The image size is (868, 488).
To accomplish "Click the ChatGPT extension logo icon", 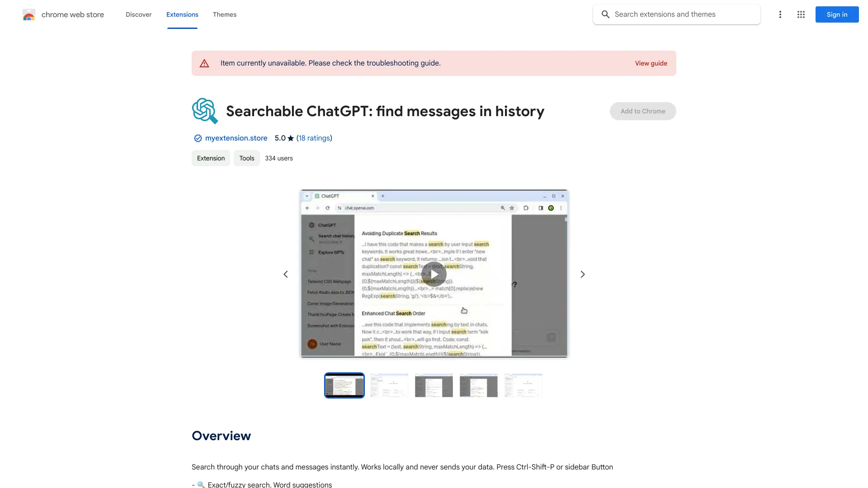I will [x=204, y=110].
